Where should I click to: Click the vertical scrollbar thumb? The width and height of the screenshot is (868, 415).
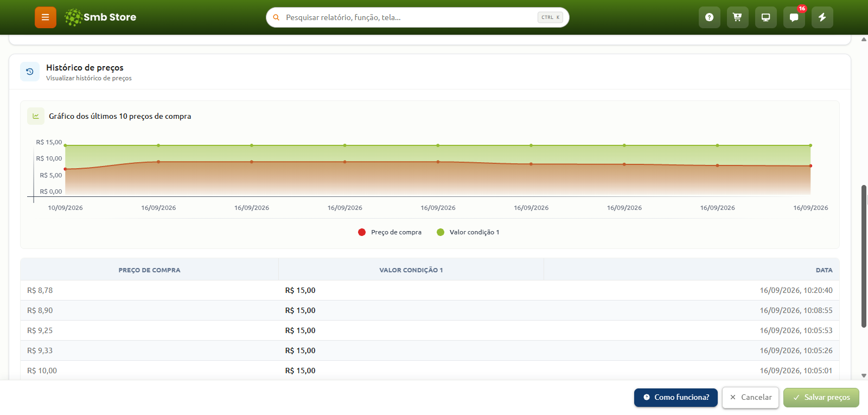click(864, 256)
